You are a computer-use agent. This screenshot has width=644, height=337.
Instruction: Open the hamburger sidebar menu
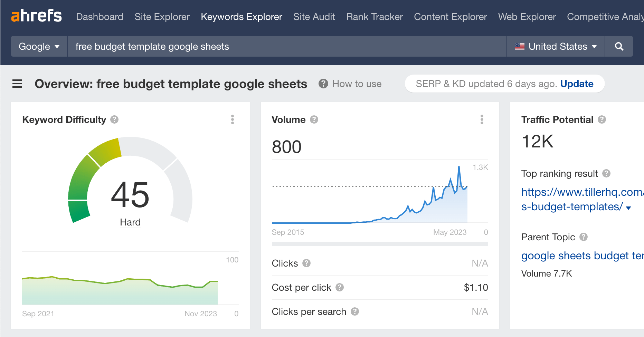click(17, 84)
